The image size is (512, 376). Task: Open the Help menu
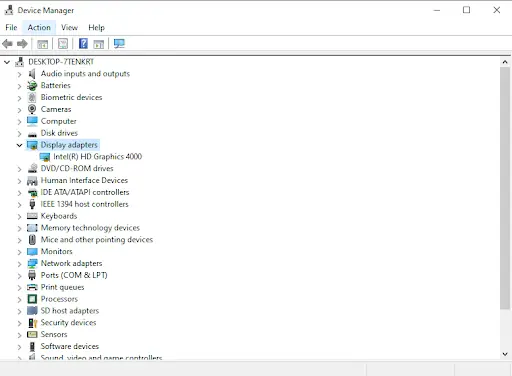tap(96, 27)
